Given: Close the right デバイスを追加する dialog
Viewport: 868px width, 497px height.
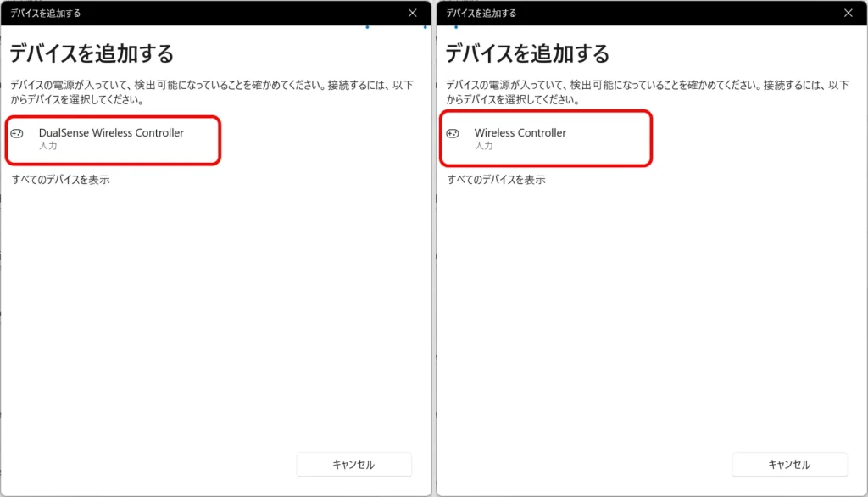Looking at the screenshot, I should coord(848,13).
